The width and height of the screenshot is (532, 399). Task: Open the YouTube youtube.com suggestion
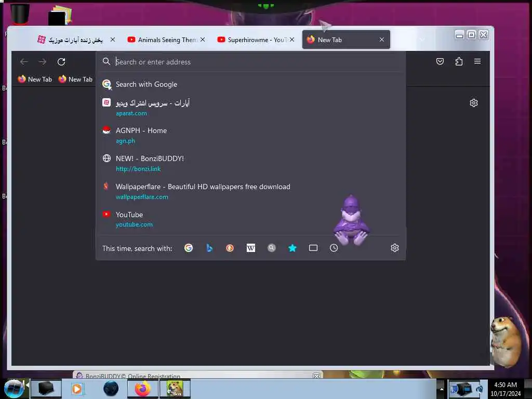click(251, 219)
